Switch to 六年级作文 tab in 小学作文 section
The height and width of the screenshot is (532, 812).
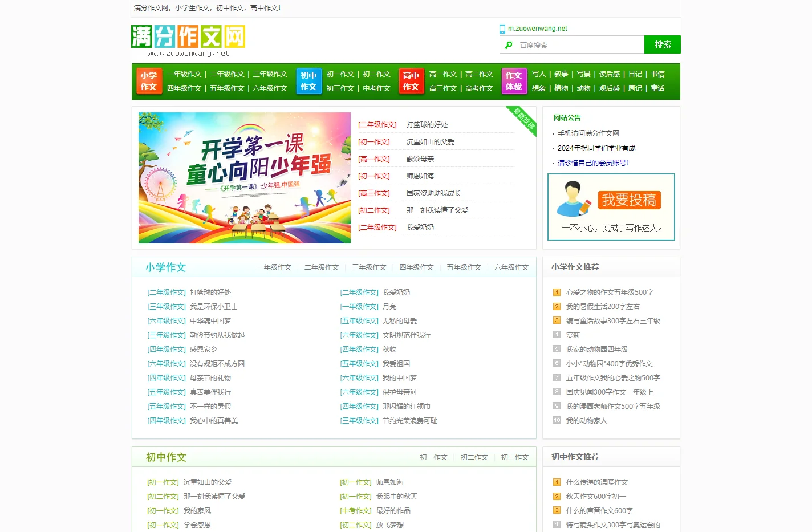point(511,267)
